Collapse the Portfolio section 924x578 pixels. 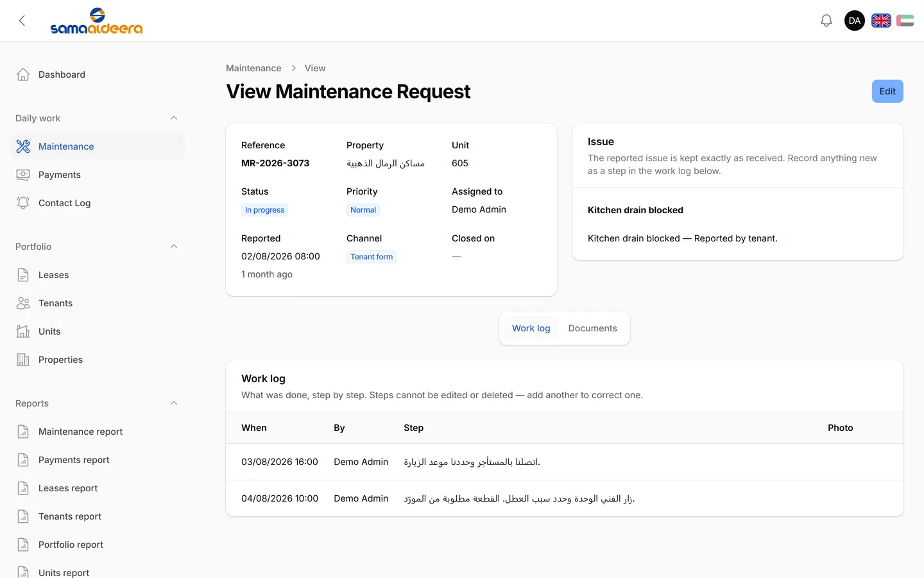(x=174, y=247)
